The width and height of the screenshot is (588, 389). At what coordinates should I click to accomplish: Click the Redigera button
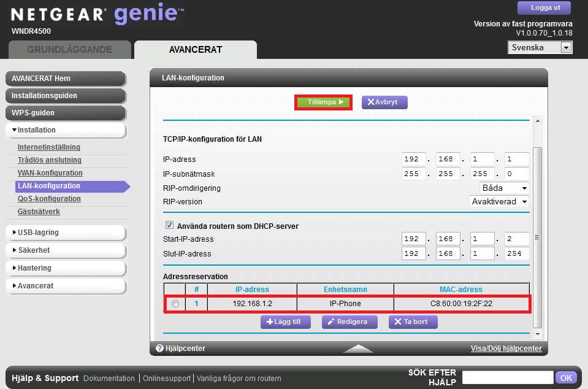[x=349, y=322]
